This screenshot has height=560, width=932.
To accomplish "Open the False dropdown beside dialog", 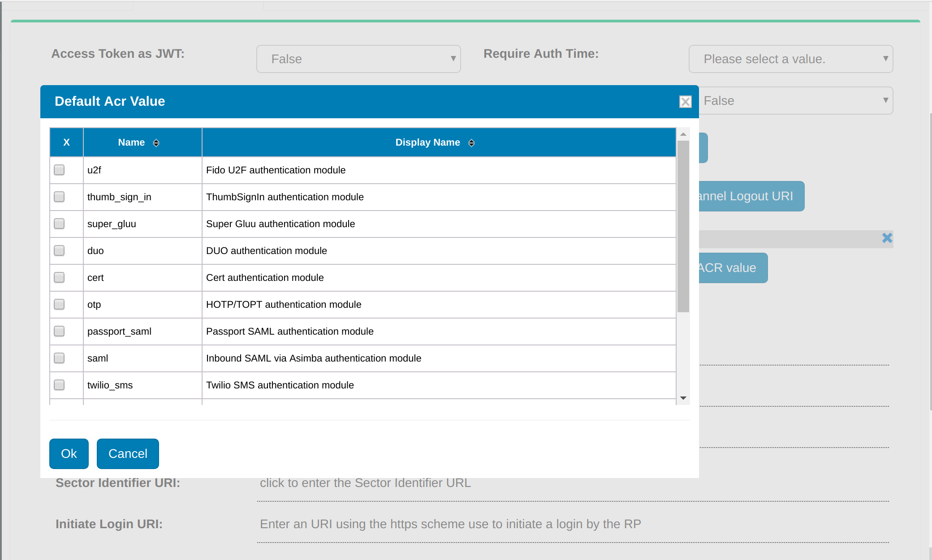I will (x=796, y=101).
